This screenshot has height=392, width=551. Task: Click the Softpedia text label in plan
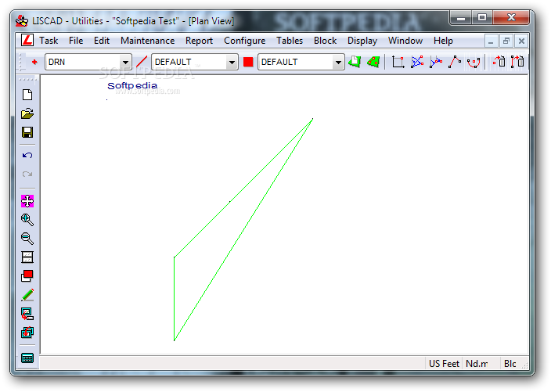132,86
